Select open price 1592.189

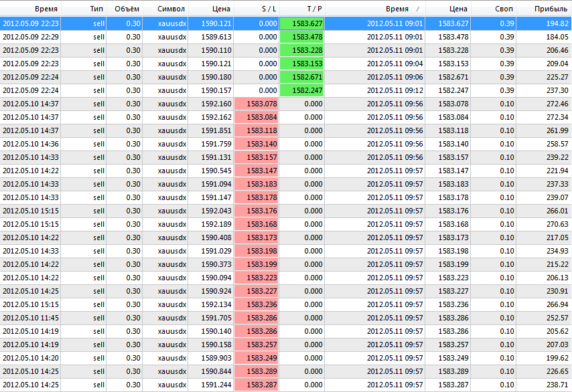pyautogui.click(x=216, y=224)
